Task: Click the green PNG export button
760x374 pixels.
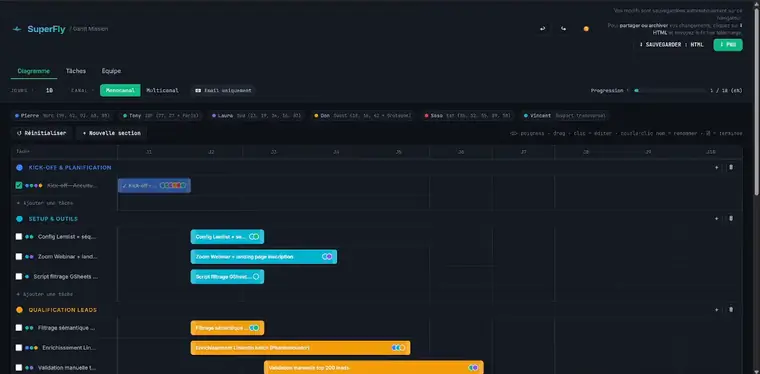Action: (x=728, y=45)
